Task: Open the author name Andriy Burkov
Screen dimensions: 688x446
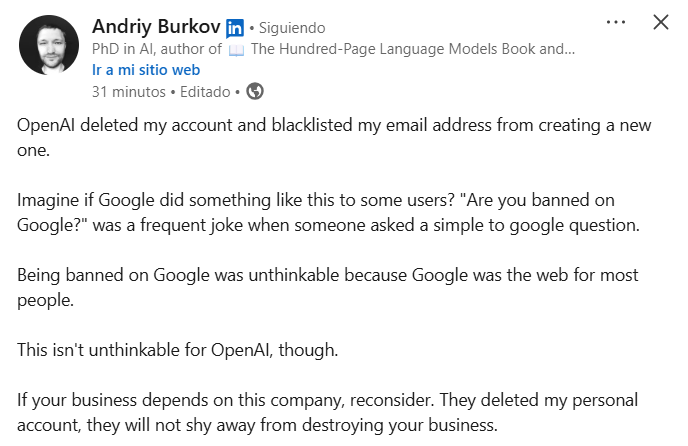Action: click(156, 26)
